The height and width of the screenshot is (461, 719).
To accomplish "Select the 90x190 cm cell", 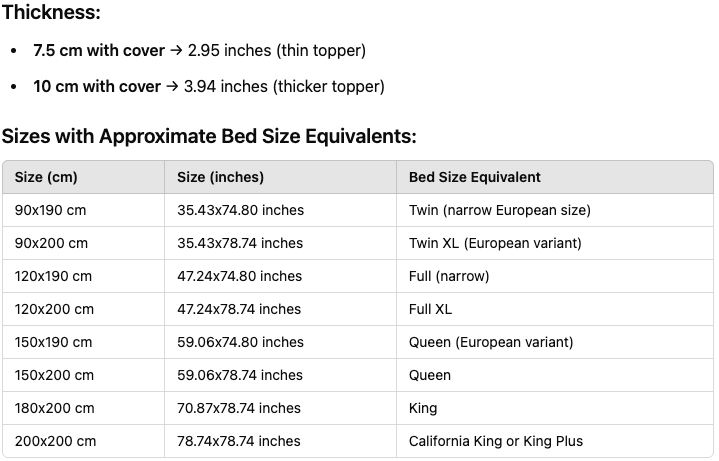I will click(x=52, y=210).
